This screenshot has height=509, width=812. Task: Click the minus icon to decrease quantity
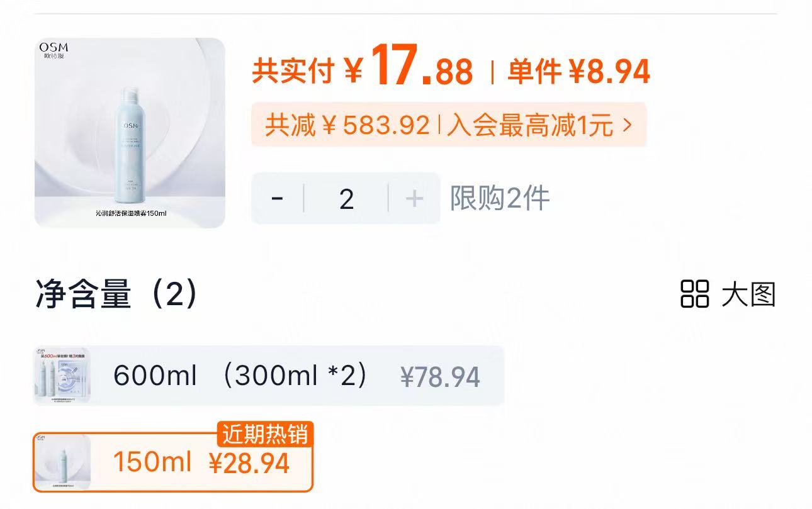(x=278, y=197)
